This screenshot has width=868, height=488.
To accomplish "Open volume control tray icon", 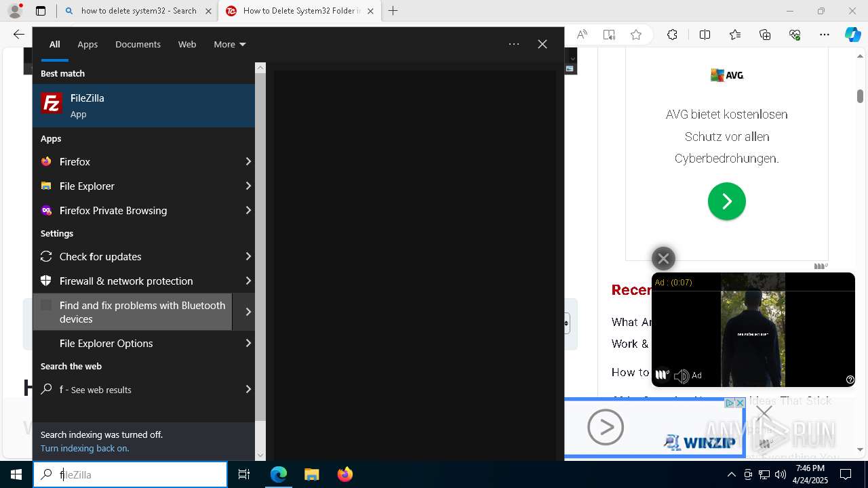I will point(781,474).
